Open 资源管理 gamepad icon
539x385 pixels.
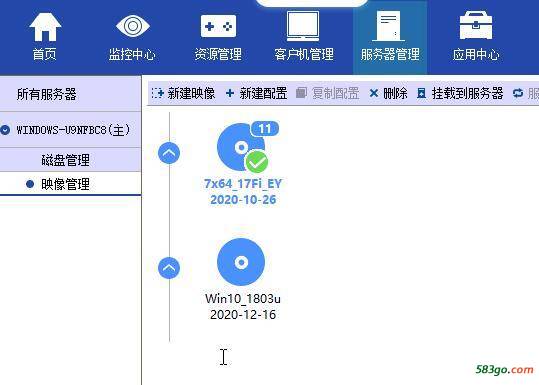pyautogui.click(x=218, y=26)
